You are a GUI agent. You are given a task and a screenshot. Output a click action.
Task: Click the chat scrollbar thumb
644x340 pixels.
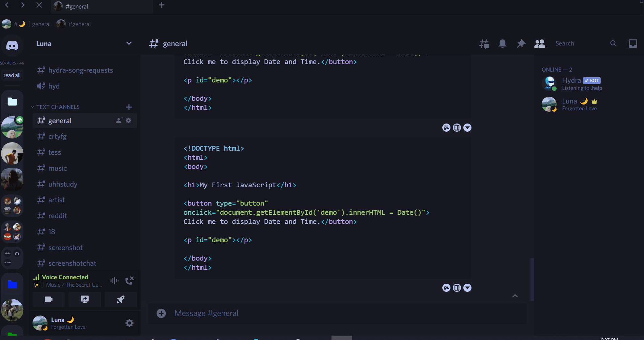[532, 280]
